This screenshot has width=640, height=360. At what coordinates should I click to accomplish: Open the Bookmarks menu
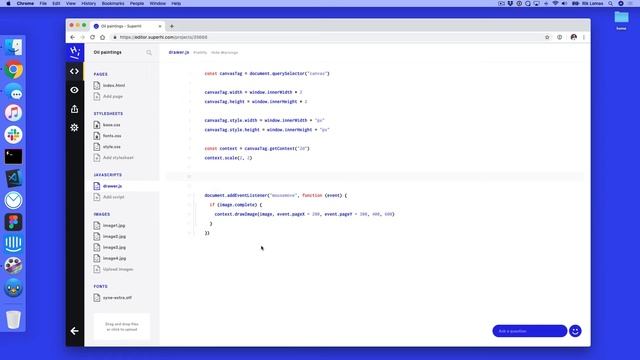tap(113, 3)
